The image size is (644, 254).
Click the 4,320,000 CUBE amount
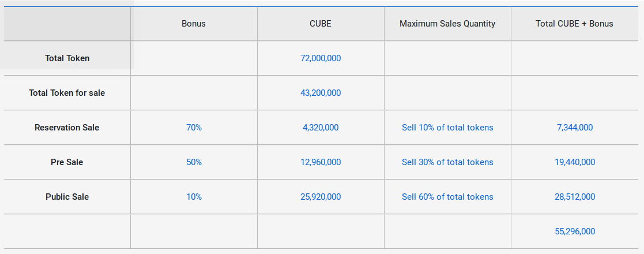[321, 128]
